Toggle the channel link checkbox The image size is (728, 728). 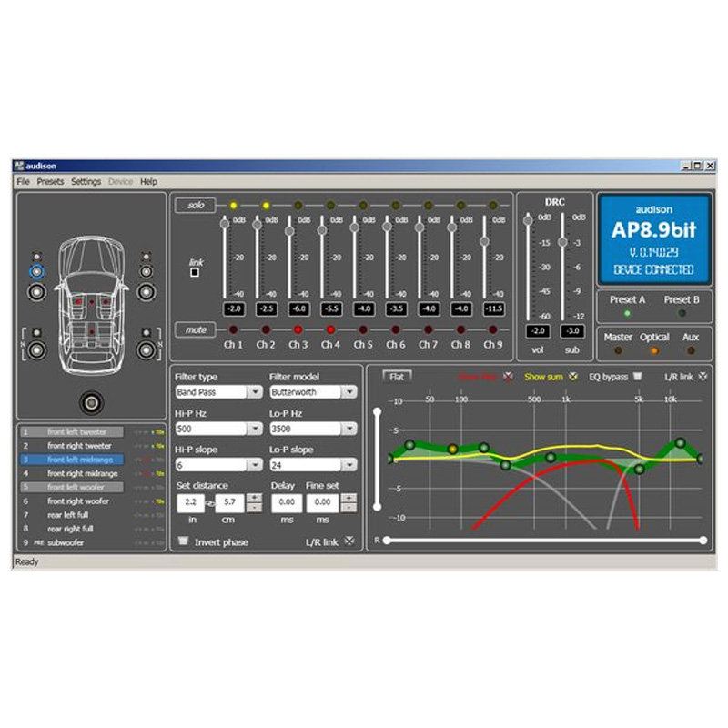195,272
